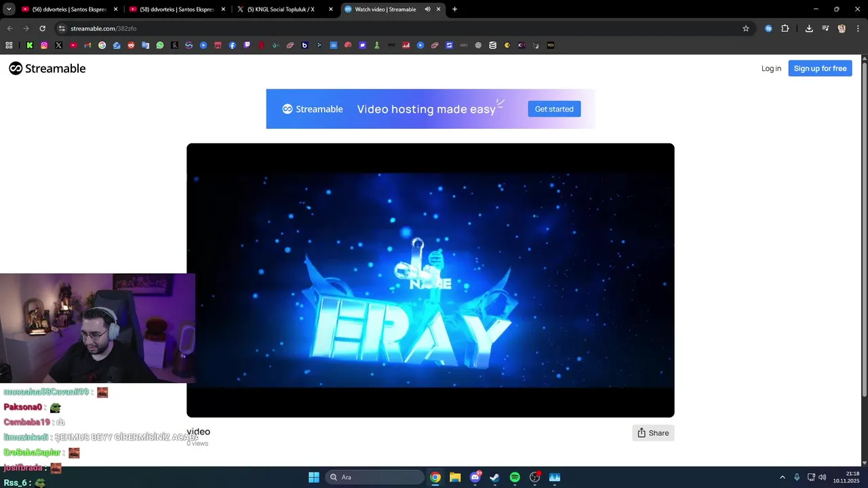The width and height of the screenshot is (868, 488).
Task: Show hidden system tray icons
Action: (x=782, y=477)
